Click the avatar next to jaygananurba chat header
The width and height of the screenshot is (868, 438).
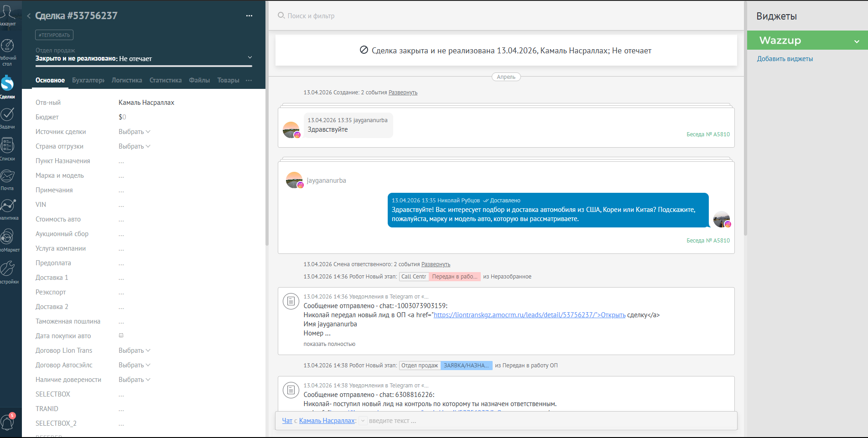point(294,180)
